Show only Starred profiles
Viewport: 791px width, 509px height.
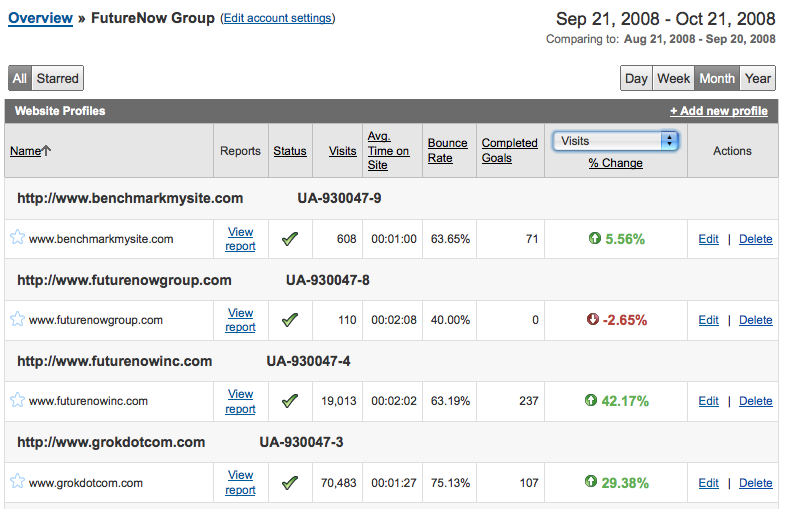coord(57,78)
